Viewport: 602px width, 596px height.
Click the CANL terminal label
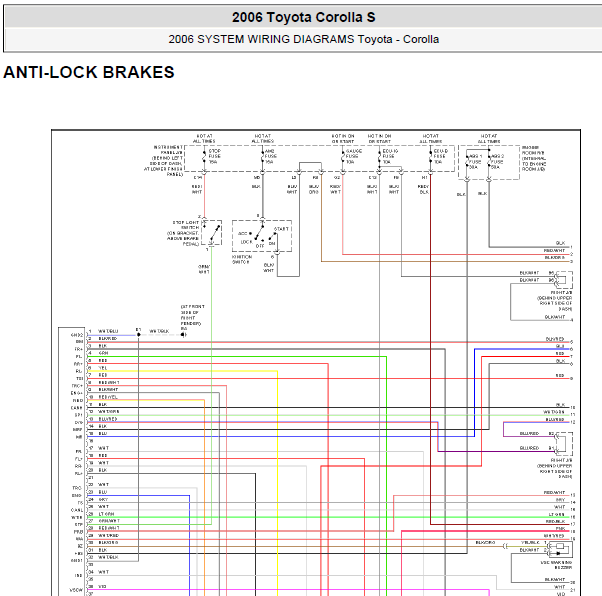(77, 510)
